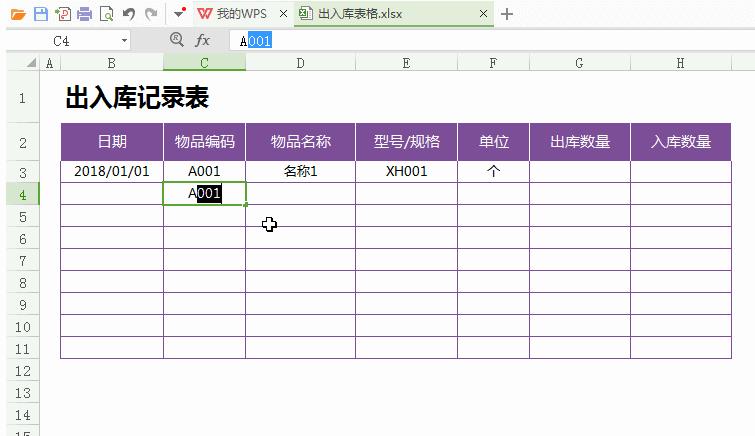Image resolution: width=755 pixels, height=436 pixels.
Task: Export to PDF using the toolbar icon
Action: (63, 14)
